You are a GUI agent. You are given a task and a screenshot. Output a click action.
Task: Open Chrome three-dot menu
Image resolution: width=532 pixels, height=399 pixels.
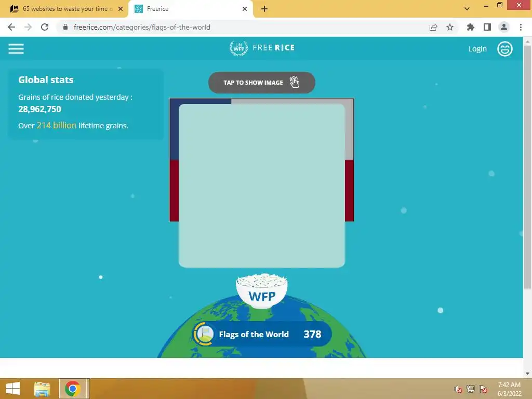click(x=521, y=27)
